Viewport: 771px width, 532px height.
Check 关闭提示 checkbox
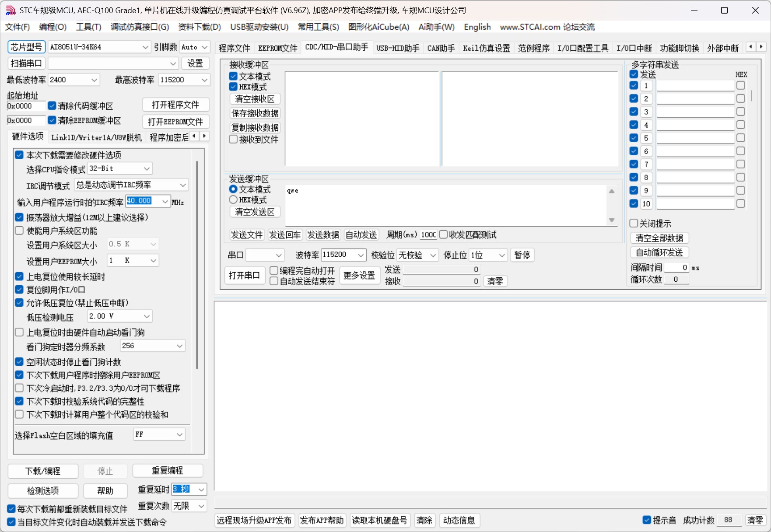tap(634, 223)
